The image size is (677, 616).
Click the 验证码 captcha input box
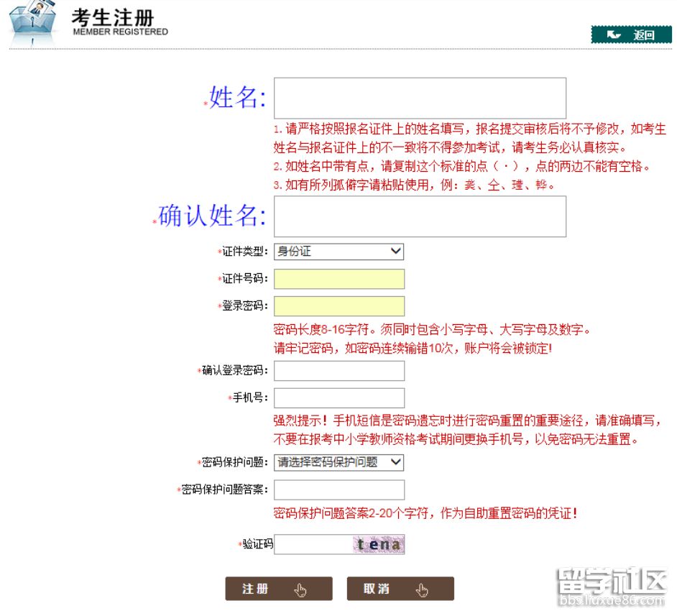tap(313, 545)
